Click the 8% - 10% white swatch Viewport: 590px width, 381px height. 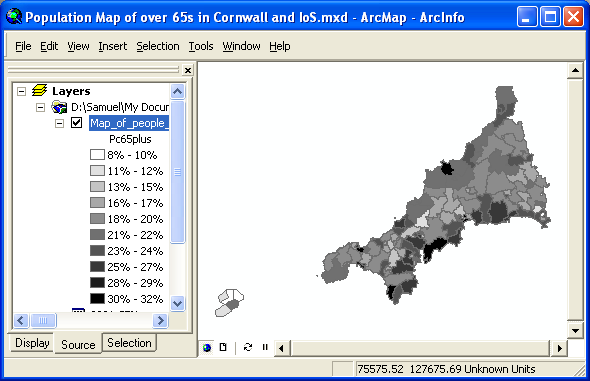point(97,155)
